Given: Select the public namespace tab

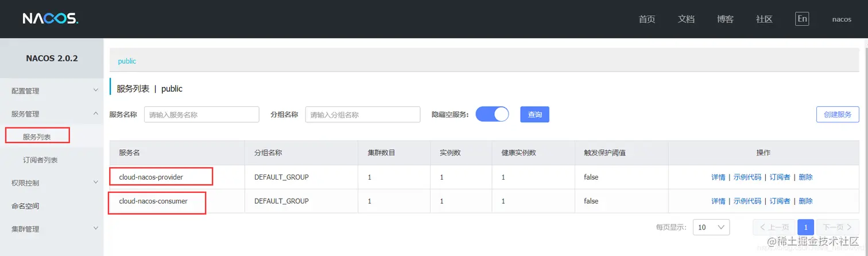Looking at the screenshot, I should (x=127, y=61).
